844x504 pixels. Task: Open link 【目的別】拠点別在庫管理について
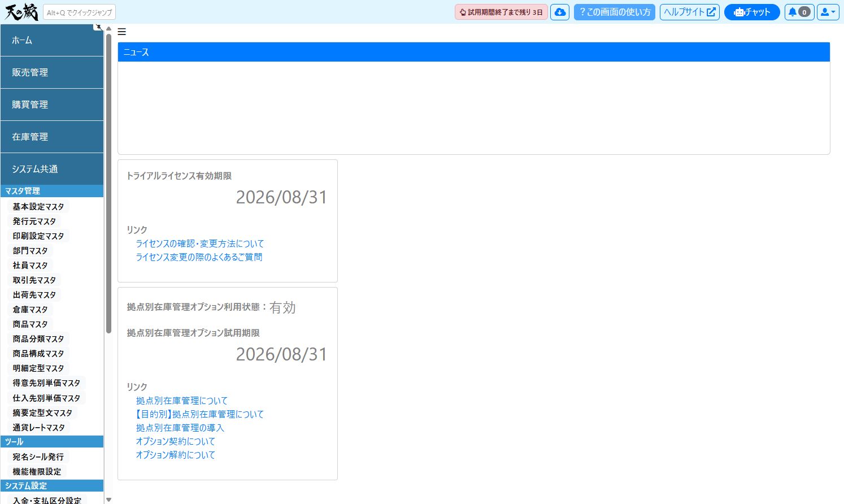tap(200, 414)
